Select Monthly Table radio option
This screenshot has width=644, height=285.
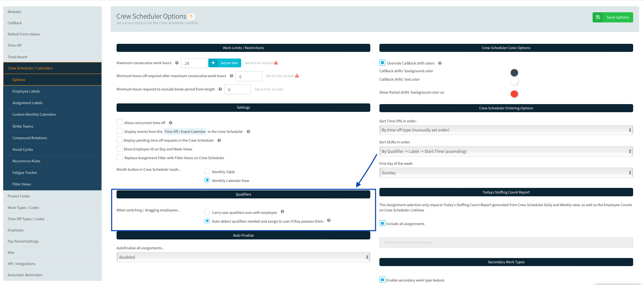pos(207,171)
